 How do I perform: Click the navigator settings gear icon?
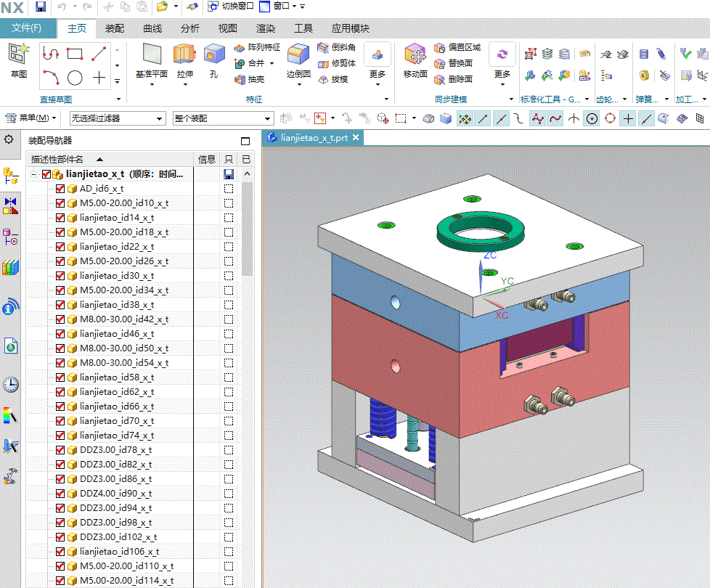pyautogui.click(x=9, y=139)
